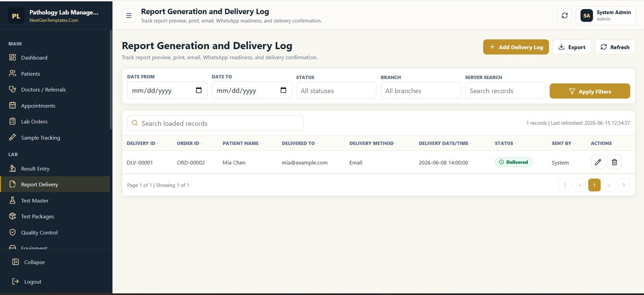Click the previous page arrow button
Screen dimensions: 644x295
pyautogui.click(x=580, y=185)
